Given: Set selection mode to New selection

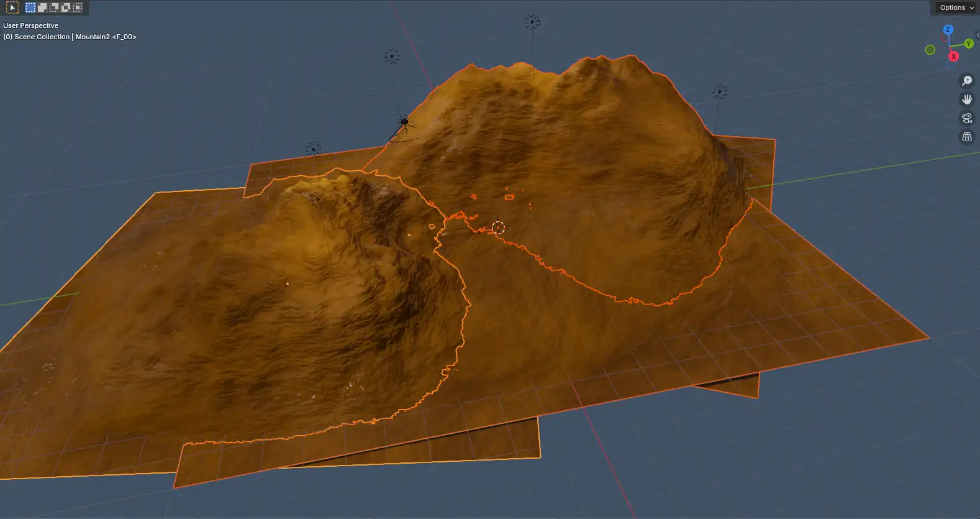Looking at the screenshot, I should pos(30,7).
